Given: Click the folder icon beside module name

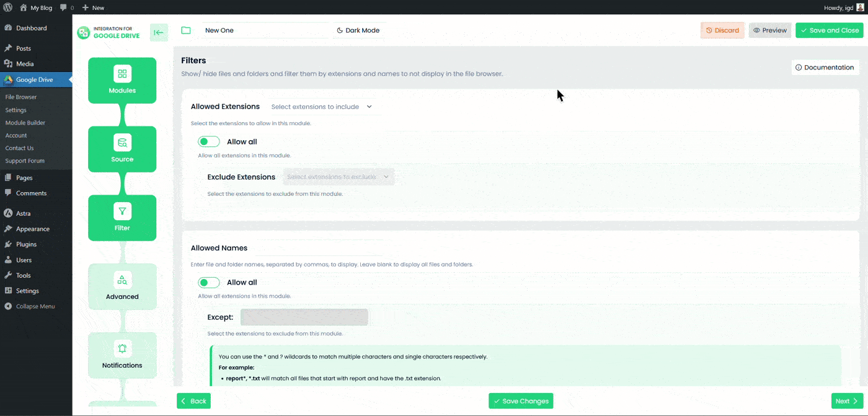Looking at the screenshot, I should 186,30.
